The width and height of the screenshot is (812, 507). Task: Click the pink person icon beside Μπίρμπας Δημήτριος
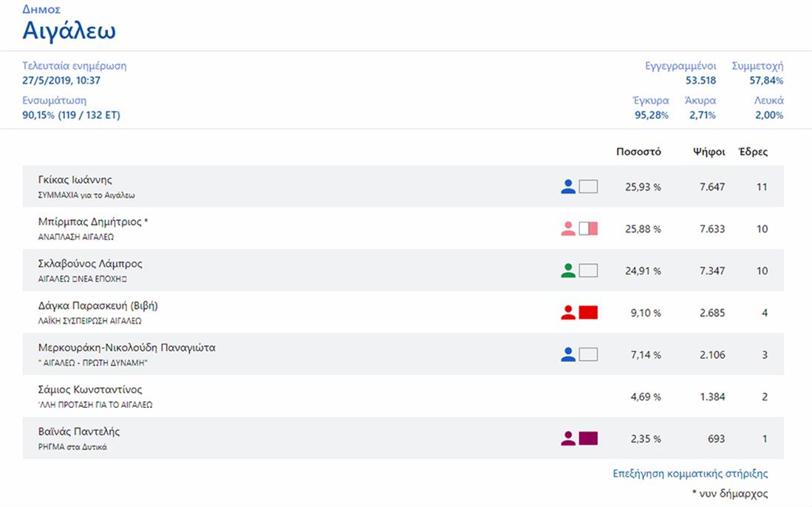click(568, 229)
